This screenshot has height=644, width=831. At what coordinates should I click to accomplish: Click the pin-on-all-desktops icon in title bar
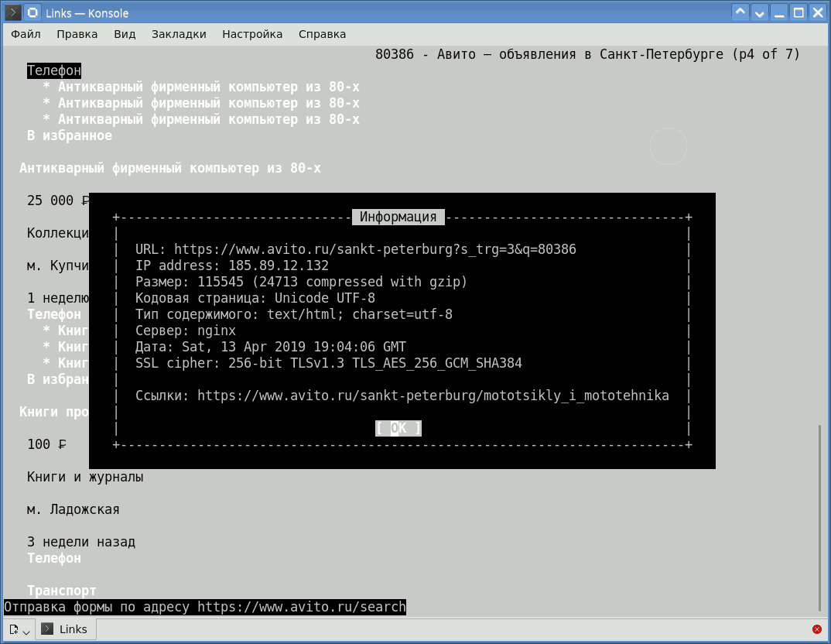click(32, 12)
